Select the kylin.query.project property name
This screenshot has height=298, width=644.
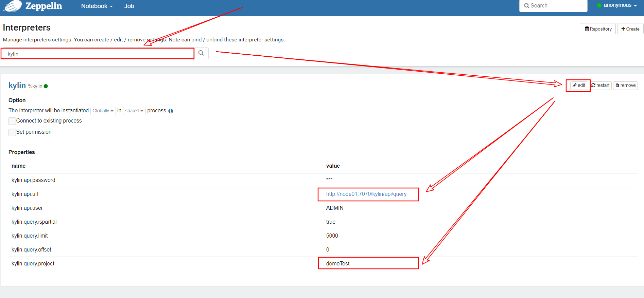point(33,264)
